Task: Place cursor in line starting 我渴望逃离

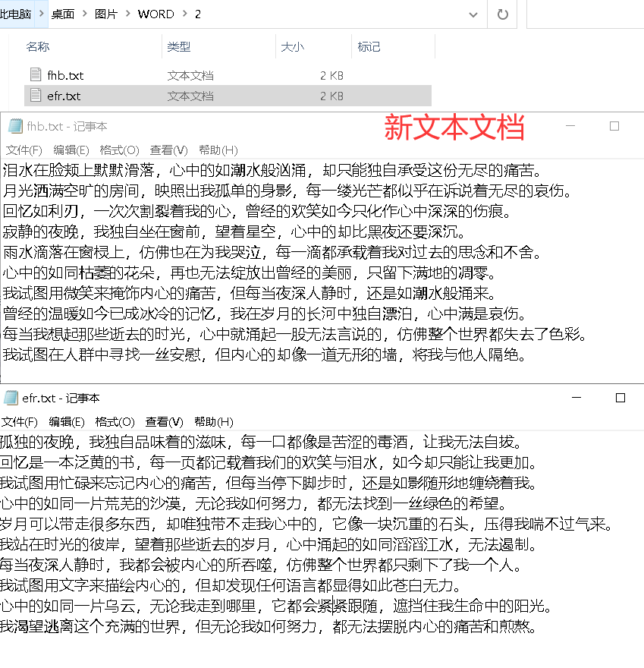Action: point(269,626)
